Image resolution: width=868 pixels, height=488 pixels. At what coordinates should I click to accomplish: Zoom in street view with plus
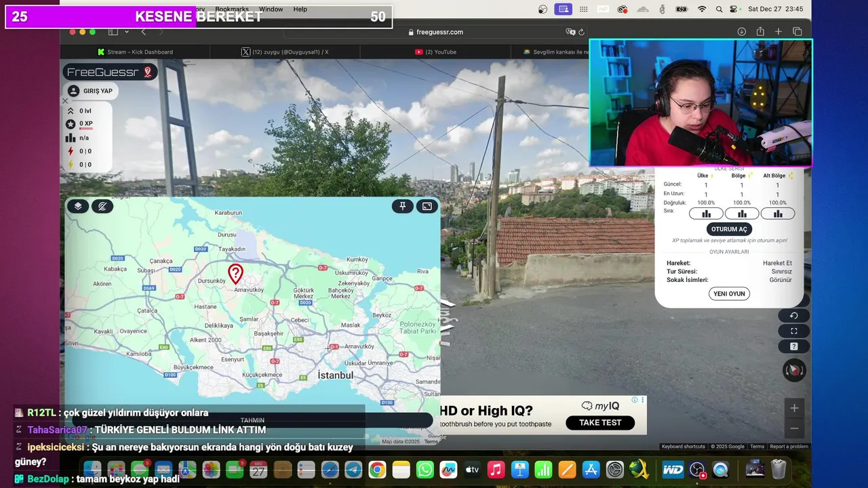(794, 408)
